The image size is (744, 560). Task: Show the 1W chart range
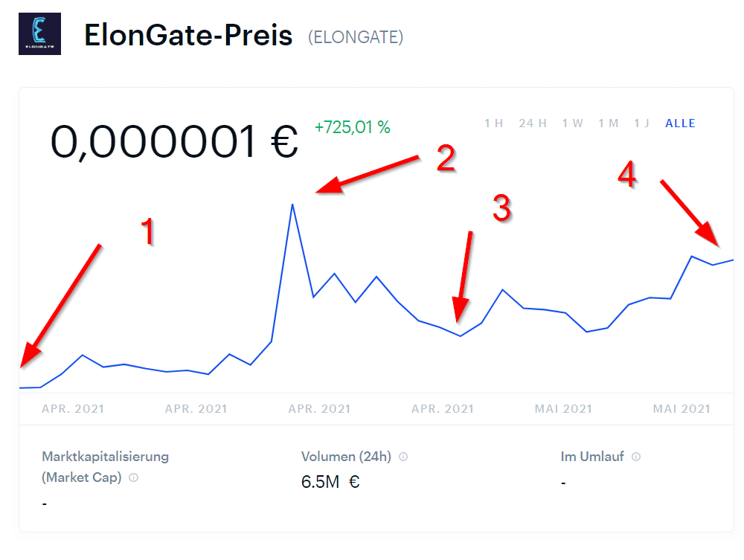pos(573,123)
